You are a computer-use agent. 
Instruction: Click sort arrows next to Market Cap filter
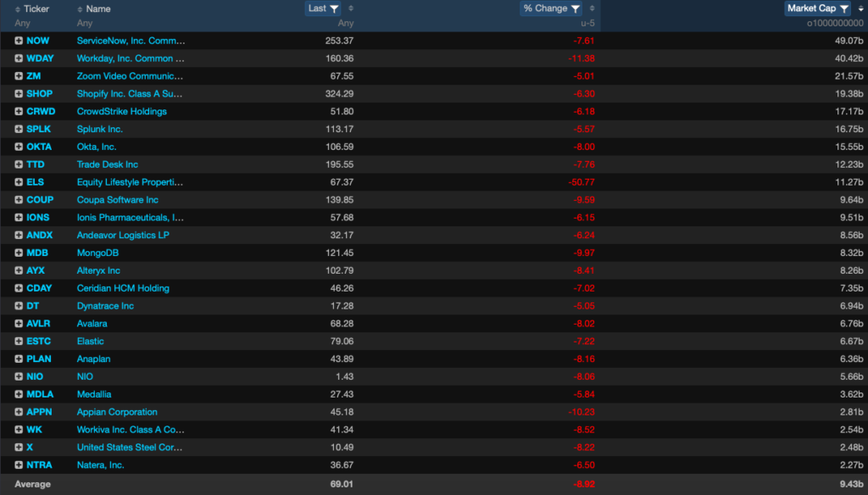(860, 8)
